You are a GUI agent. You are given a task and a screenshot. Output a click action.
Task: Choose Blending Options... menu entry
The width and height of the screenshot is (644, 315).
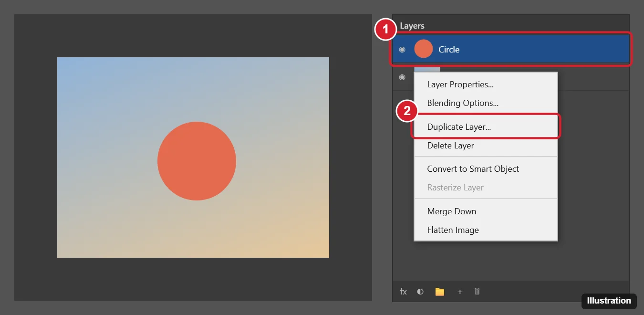pos(486,103)
